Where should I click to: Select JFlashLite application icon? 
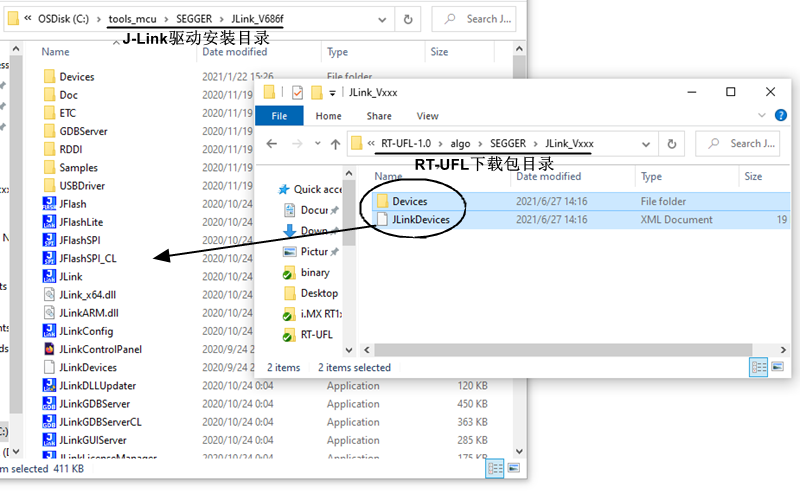click(x=49, y=222)
